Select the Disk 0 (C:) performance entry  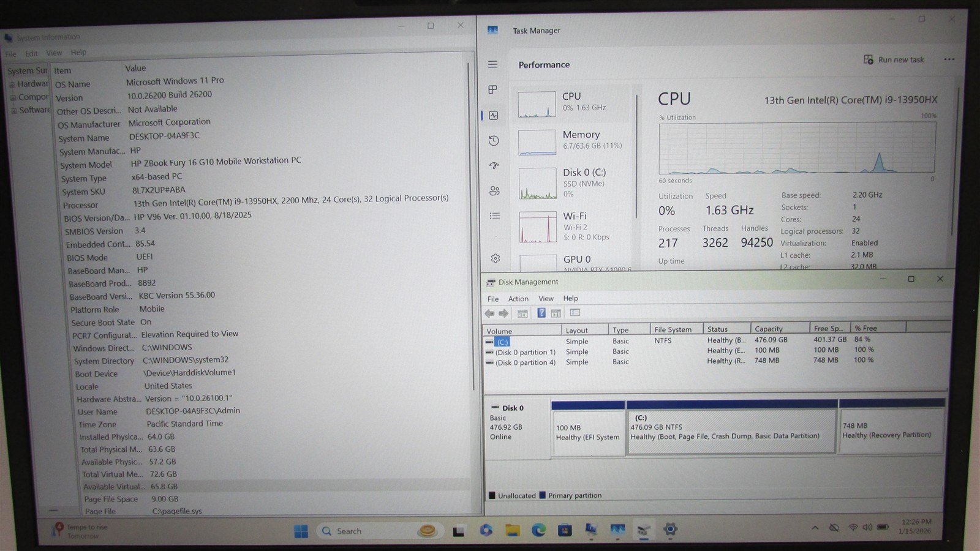click(572, 182)
